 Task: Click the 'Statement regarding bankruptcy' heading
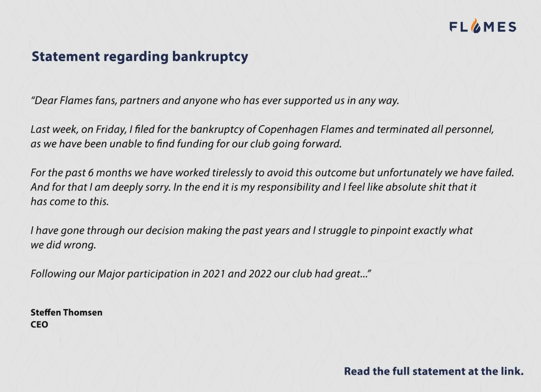[140, 57]
